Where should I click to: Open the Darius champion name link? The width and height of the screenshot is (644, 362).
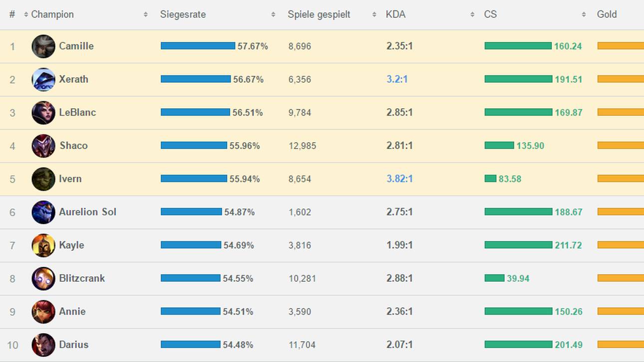pyautogui.click(x=73, y=345)
